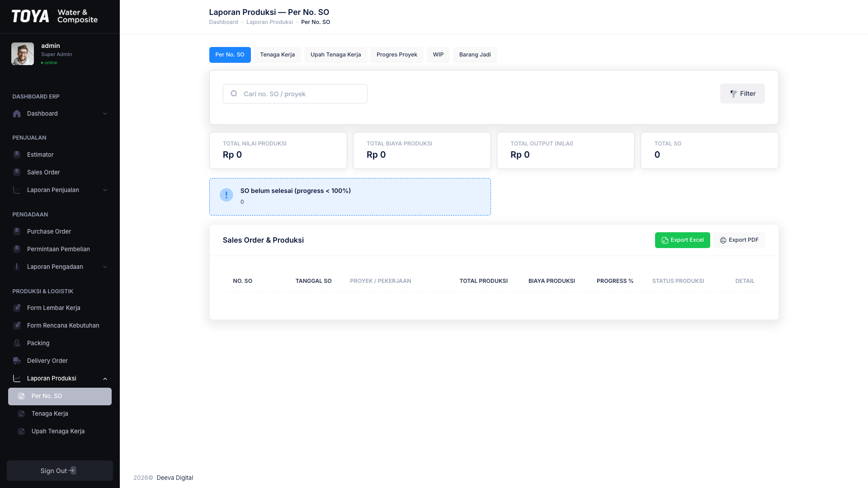868x488 pixels.
Task: Click the Form Lembar Kerja icon
Action: (x=17, y=308)
